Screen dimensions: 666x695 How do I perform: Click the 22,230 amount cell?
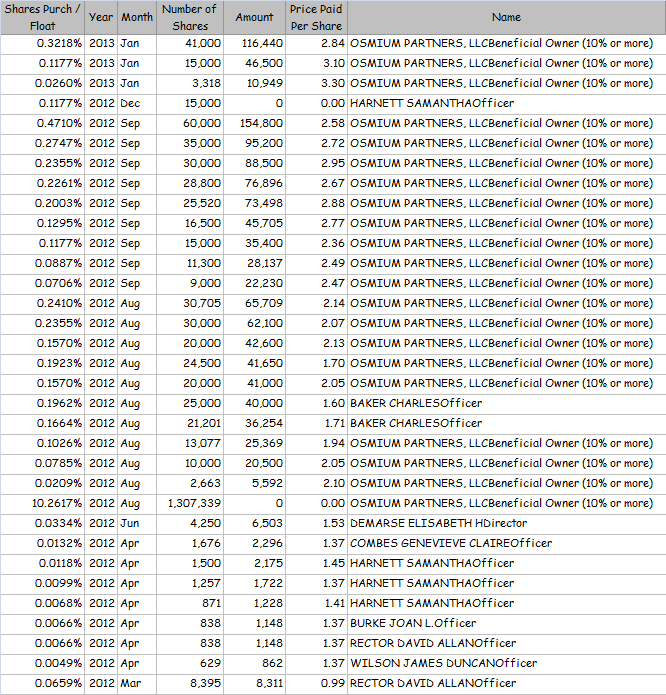pos(254,283)
